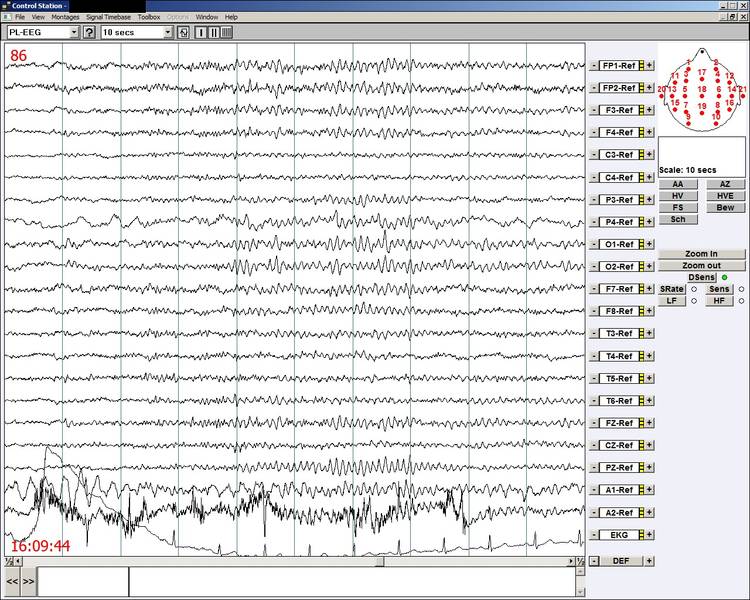Select the HF radio button
This screenshot has height=600, width=750.
tap(741, 300)
